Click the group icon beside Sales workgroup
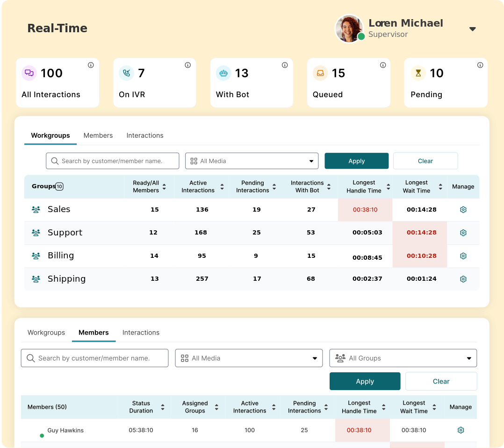 tap(36, 209)
